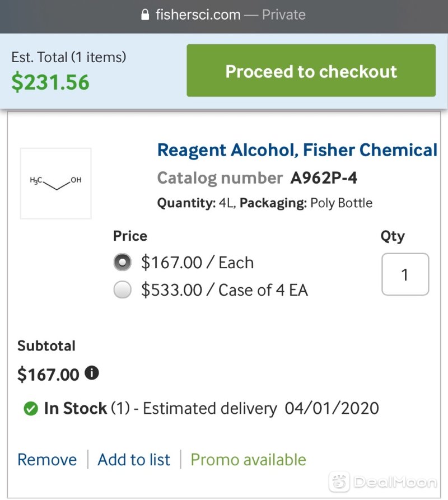The image size is (448, 500).
Task: Click Add to list
Action: point(134,460)
